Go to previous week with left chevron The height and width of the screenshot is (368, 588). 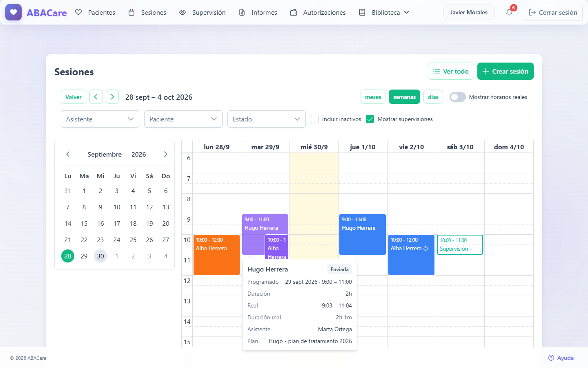[96, 97]
